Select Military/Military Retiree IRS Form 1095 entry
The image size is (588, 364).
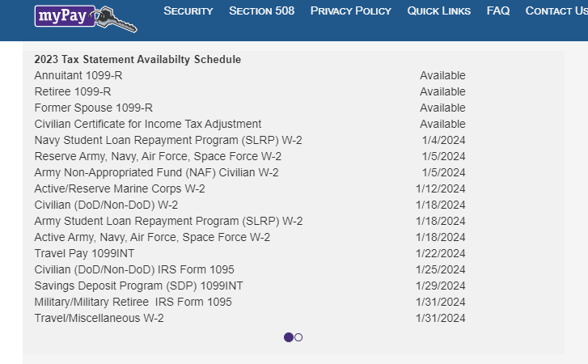133,302
